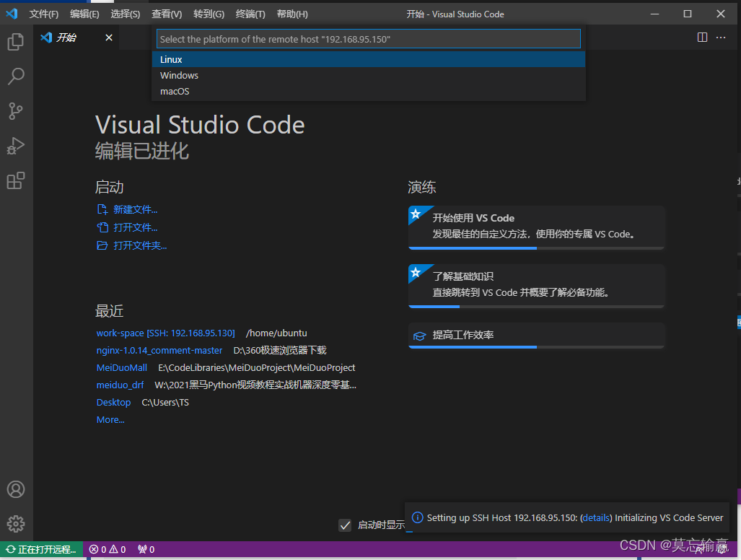Click the star badge on 开始使用 VS Code

coord(416,214)
